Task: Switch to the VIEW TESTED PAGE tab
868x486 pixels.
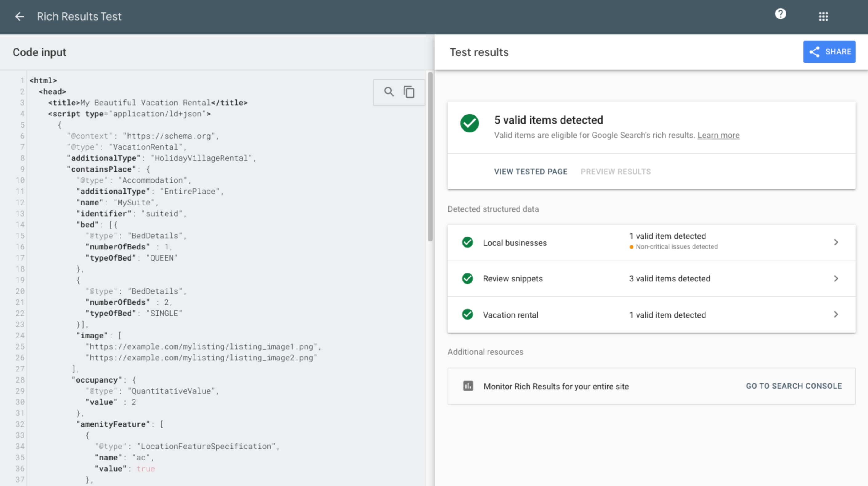Action: pos(530,171)
